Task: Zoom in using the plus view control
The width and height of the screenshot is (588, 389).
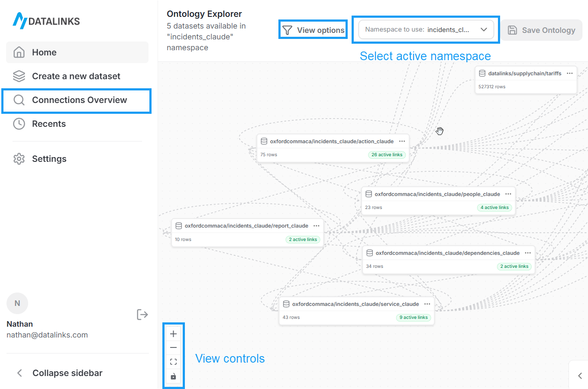Action: (173, 333)
